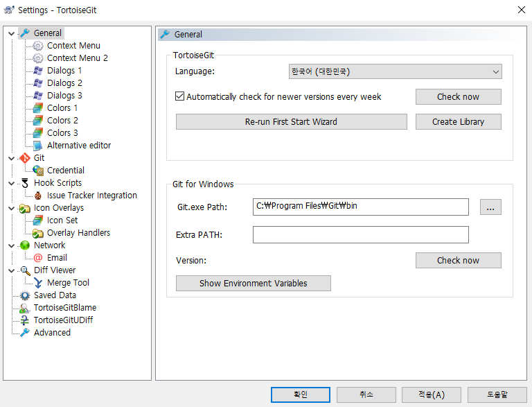The image size is (532, 407).
Task: Collapse the Git tree node
Action: pyautogui.click(x=12, y=158)
